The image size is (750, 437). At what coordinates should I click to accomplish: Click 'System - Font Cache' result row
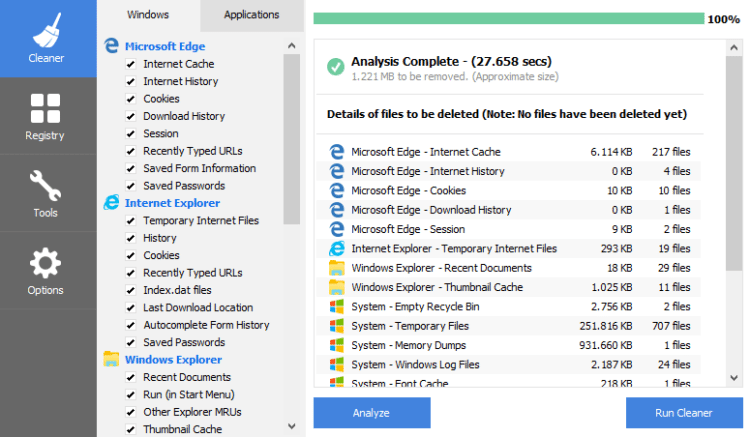508,382
